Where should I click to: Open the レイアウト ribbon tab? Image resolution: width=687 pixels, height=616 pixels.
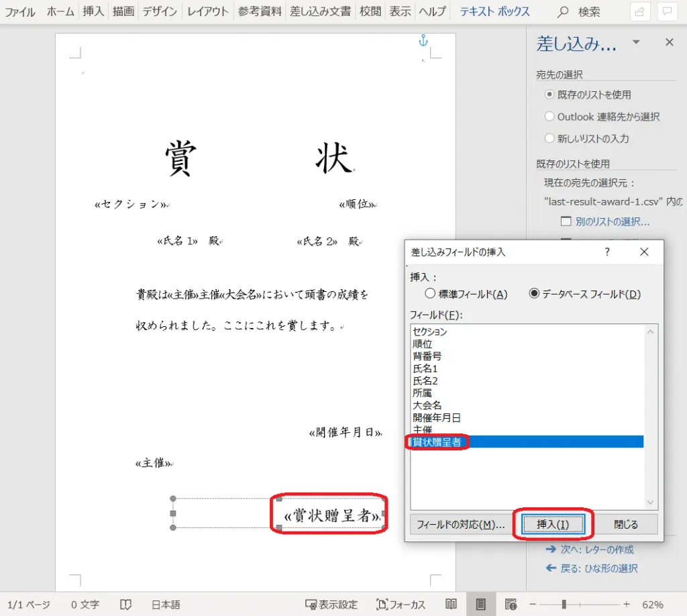pyautogui.click(x=207, y=11)
